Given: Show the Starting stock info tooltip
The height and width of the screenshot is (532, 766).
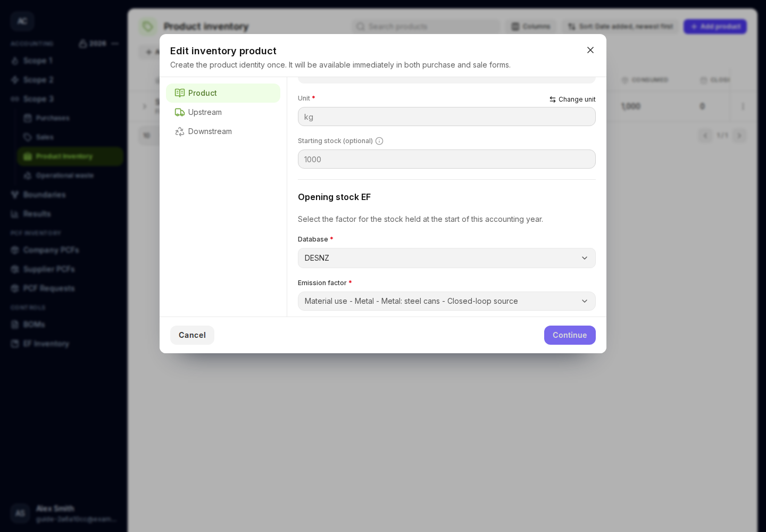Looking at the screenshot, I should point(379,141).
